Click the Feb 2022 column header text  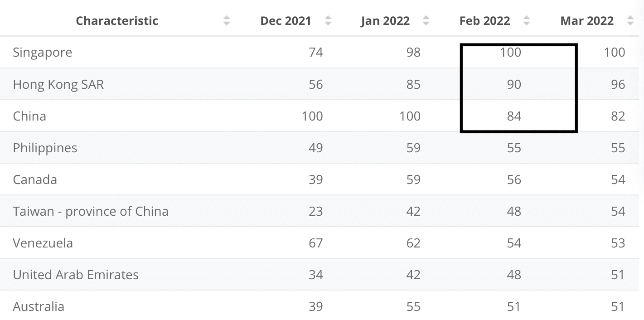(x=484, y=21)
